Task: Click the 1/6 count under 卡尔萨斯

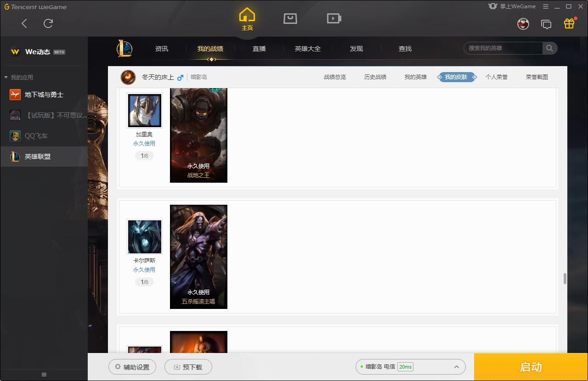Action: (x=145, y=282)
